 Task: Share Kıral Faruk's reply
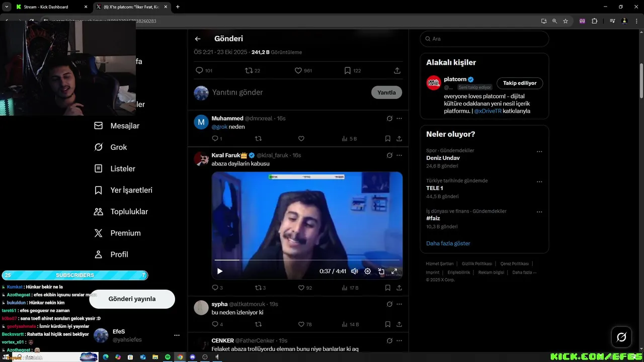pyautogui.click(x=399, y=288)
